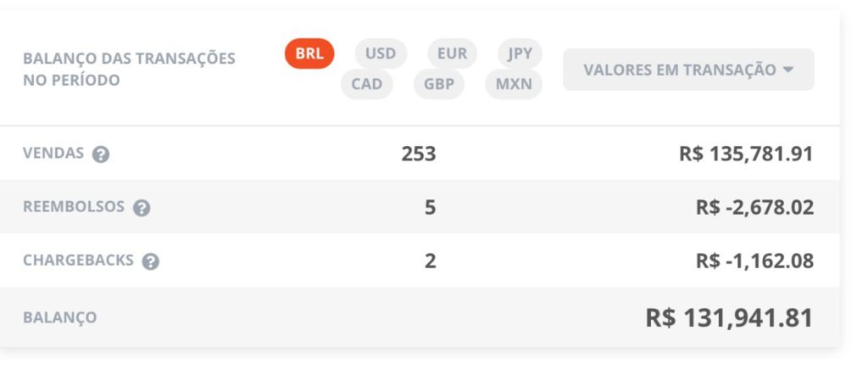868x370 pixels.
Task: Click the Reembolsos row label
Action: (74, 207)
